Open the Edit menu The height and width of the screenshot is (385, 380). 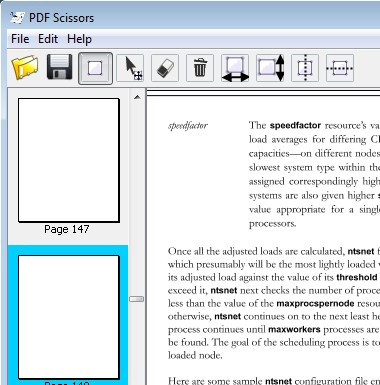click(x=48, y=39)
